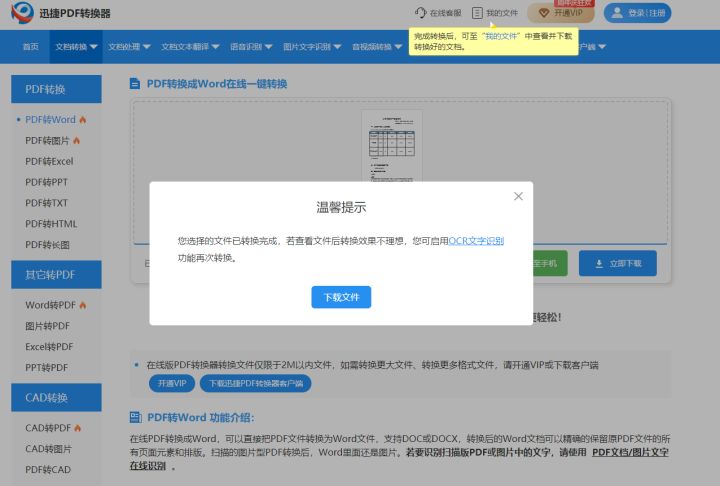Image resolution: width=720 pixels, height=486 pixels.
Task: Select PDF转Word in the sidebar
Action: pyautogui.click(x=50, y=119)
